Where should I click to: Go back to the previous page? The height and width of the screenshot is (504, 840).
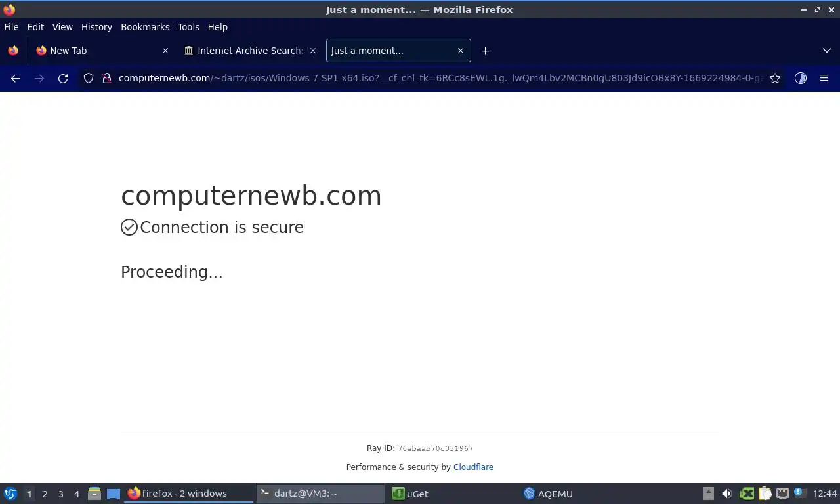click(16, 78)
